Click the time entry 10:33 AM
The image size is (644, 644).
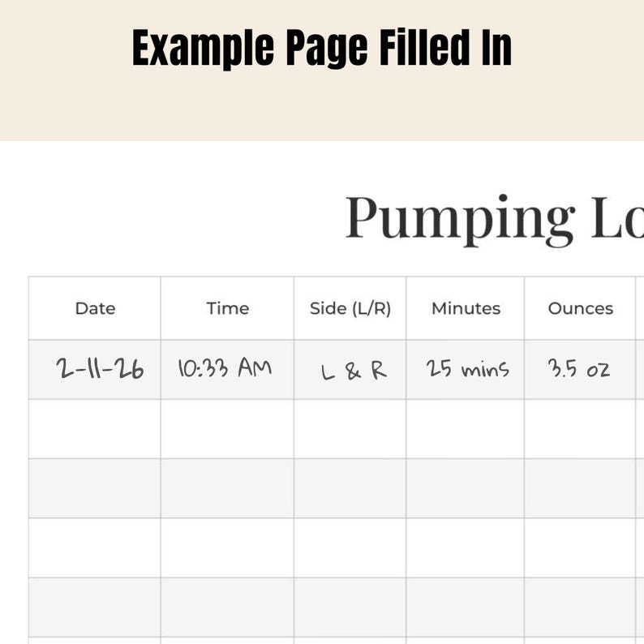click(x=225, y=367)
